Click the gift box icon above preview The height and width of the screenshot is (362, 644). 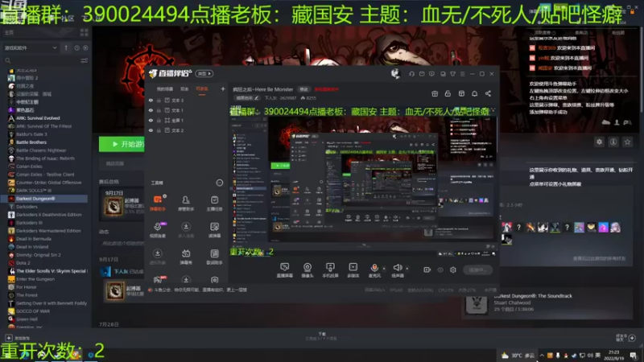click(x=435, y=93)
